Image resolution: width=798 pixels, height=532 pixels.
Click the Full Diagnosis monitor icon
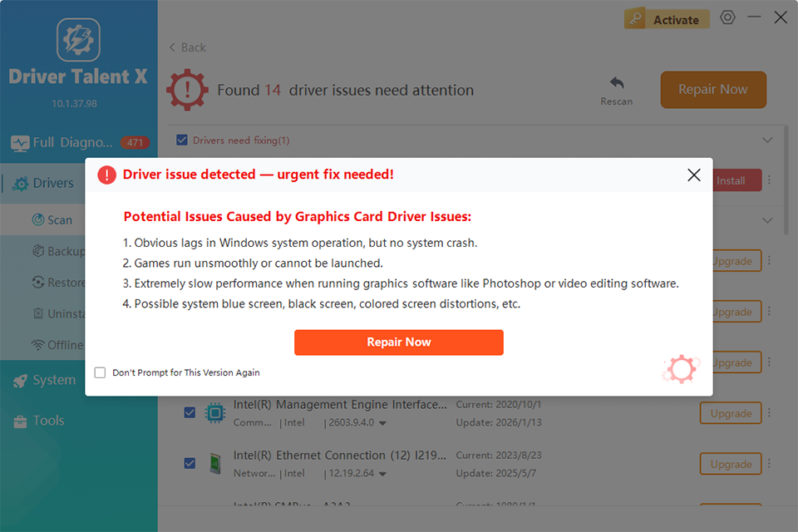20,143
